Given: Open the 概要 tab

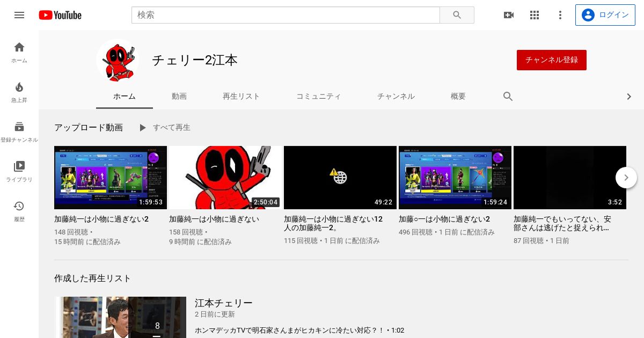Looking at the screenshot, I should 458,97.
